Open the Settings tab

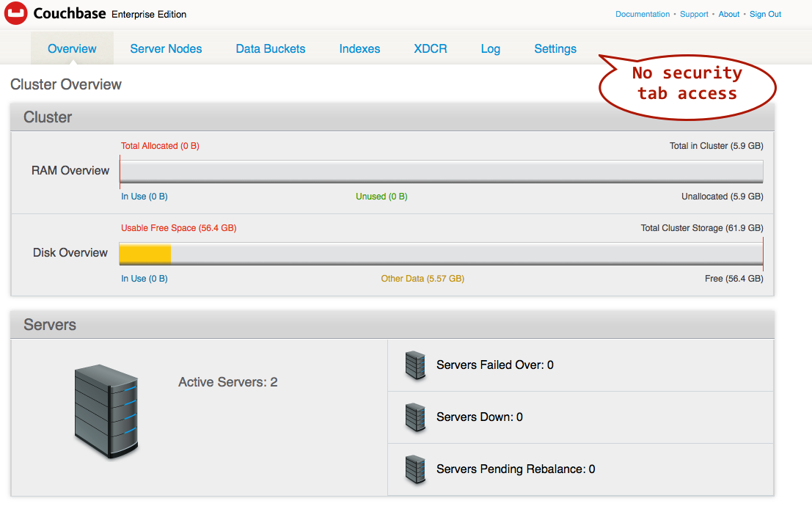pos(555,48)
